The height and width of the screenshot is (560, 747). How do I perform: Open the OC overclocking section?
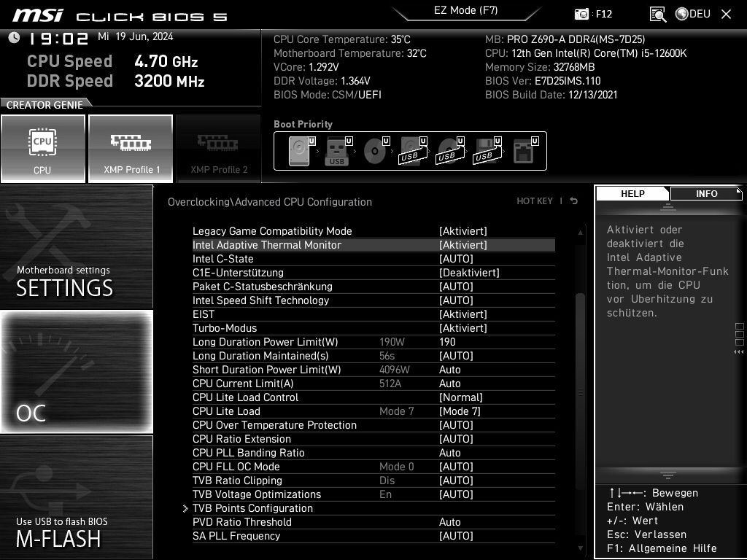tap(77, 371)
